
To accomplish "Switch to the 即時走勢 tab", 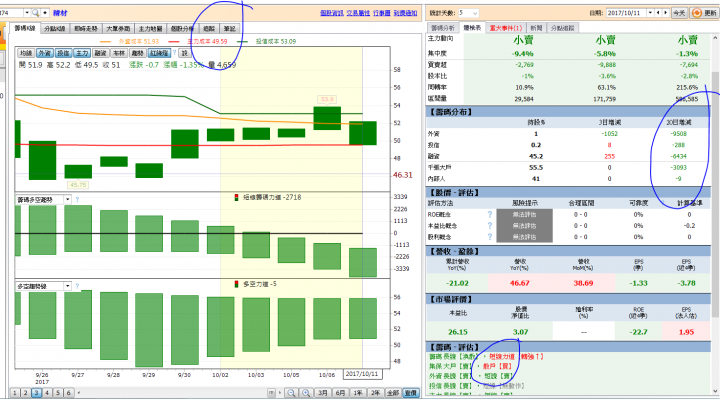I will pos(86,29).
